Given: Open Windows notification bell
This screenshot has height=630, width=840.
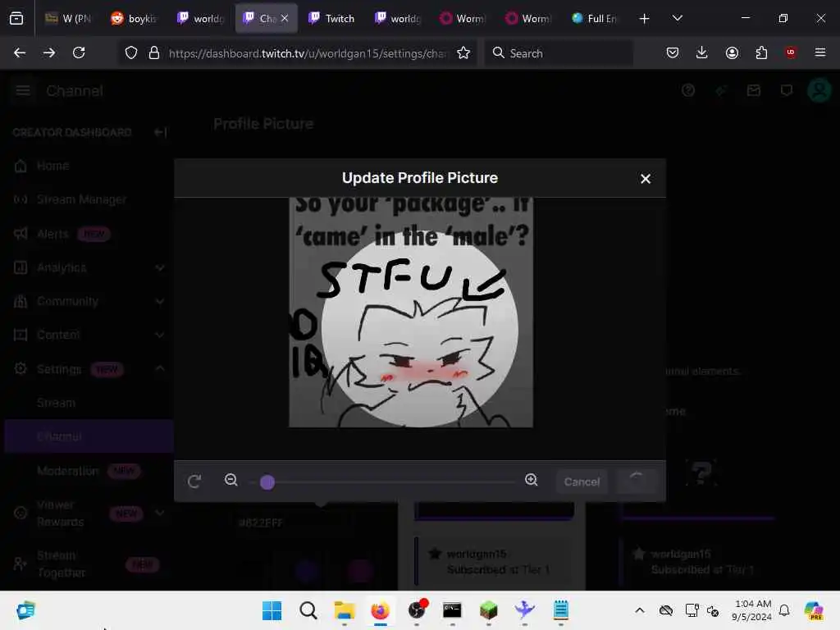Looking at the screenshot, I should (784, 610).
